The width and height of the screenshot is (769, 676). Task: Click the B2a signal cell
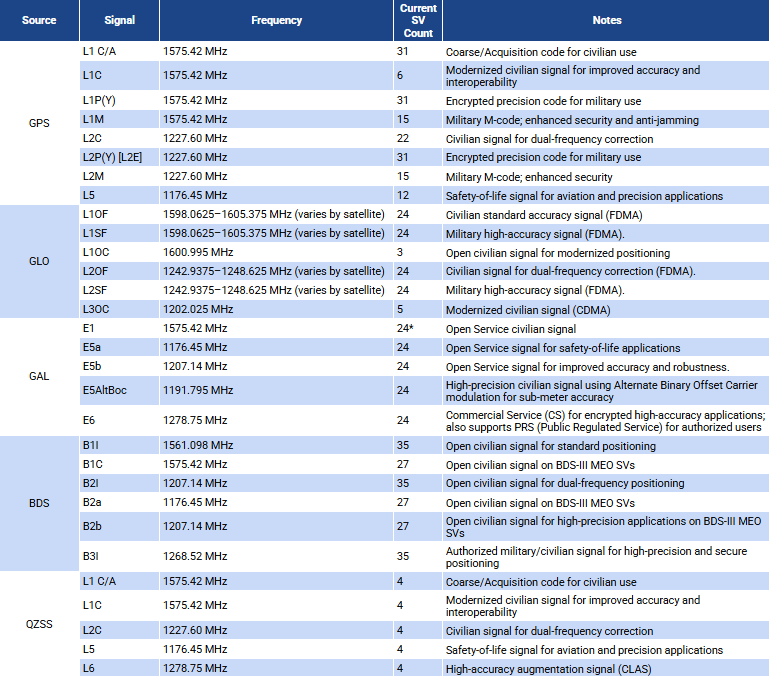coord(119,502)
